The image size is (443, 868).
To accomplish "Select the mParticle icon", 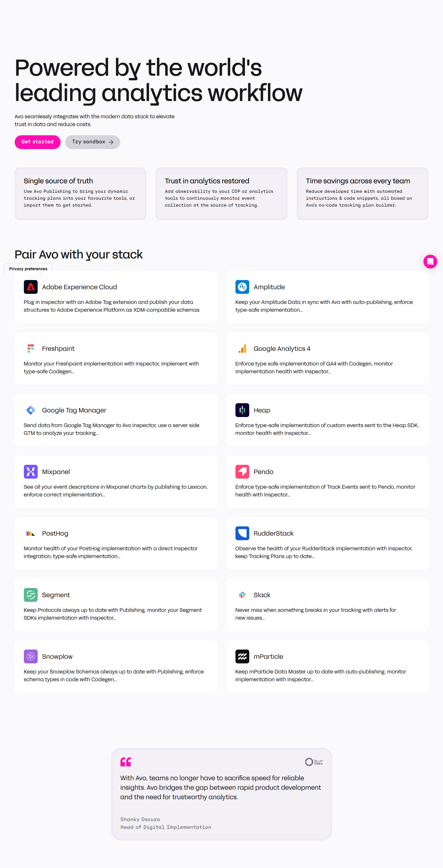I will 242,656.
